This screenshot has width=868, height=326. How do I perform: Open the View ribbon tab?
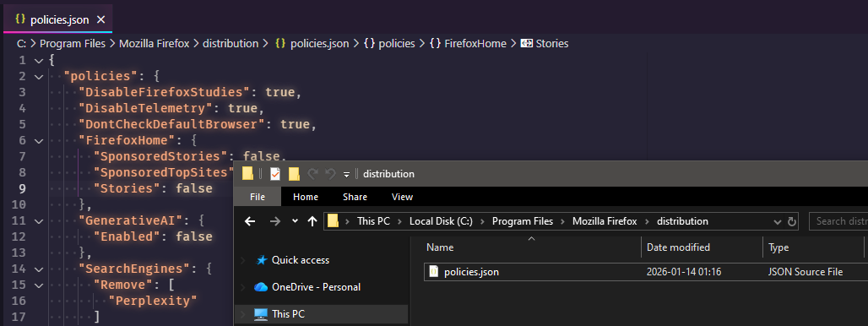(x=403, y=197)
